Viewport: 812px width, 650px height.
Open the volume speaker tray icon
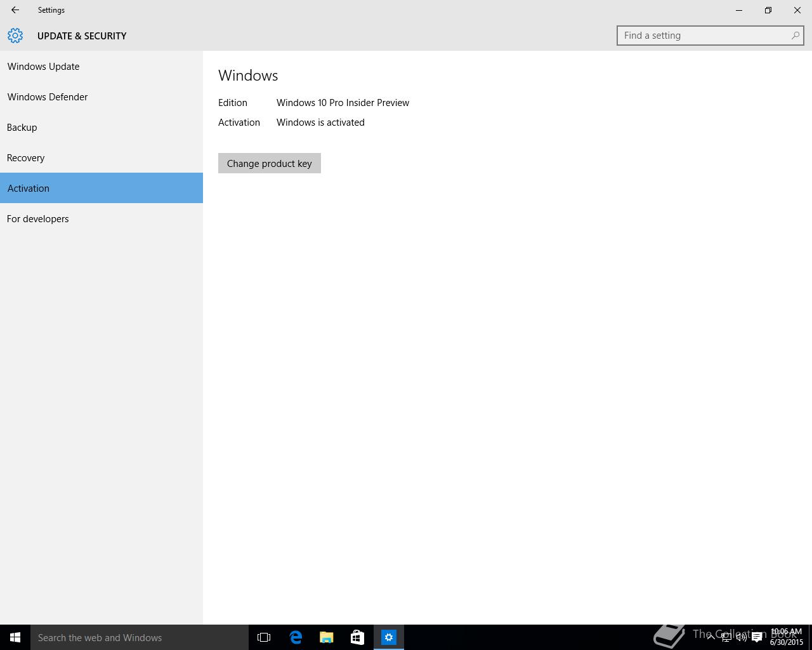coord(742,637)
